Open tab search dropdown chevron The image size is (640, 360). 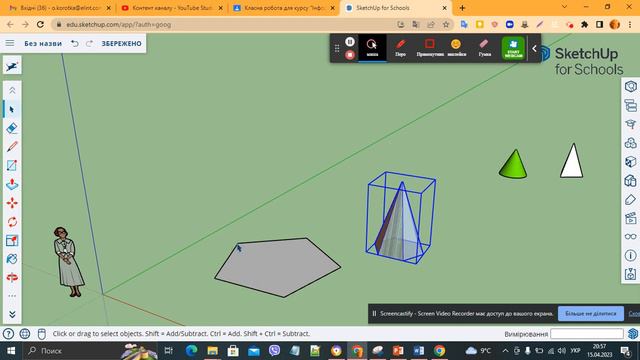[564, 7]
